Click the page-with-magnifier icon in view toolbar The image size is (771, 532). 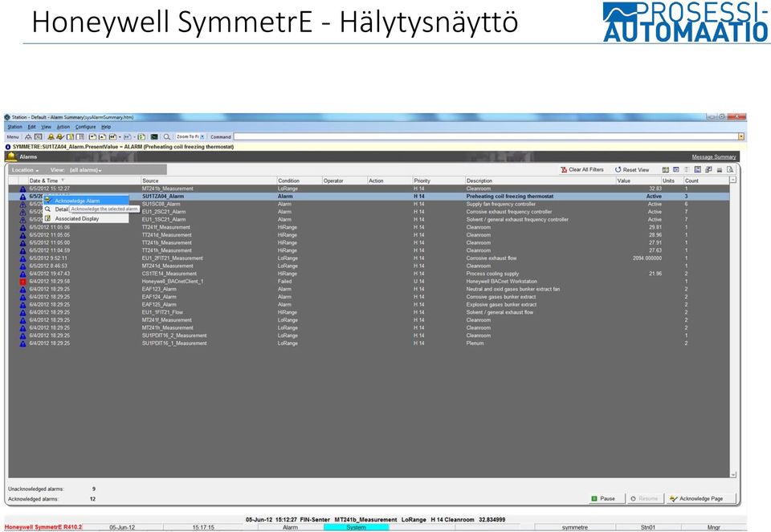(x=730, y=169)
